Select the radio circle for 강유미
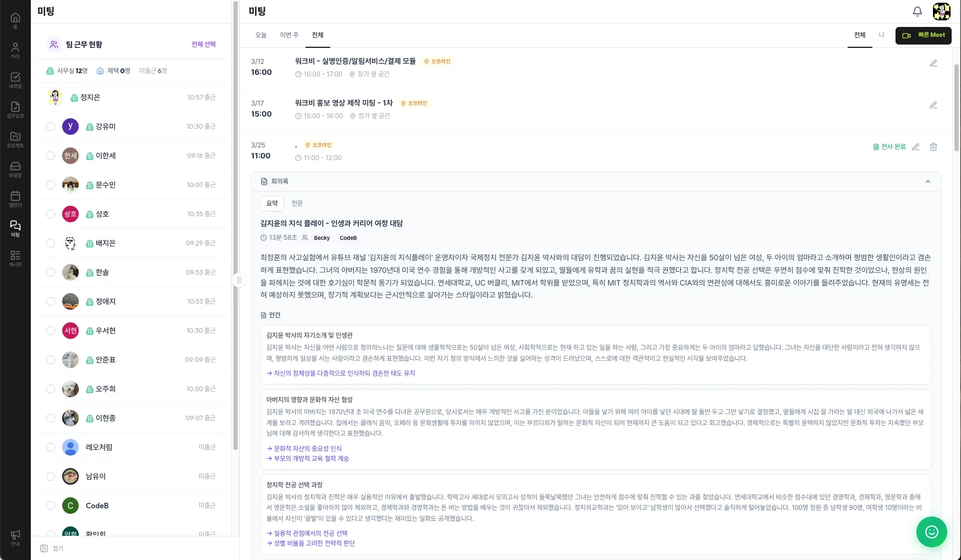The height and width of the screenshot is (560, 961). pos(51,127)
